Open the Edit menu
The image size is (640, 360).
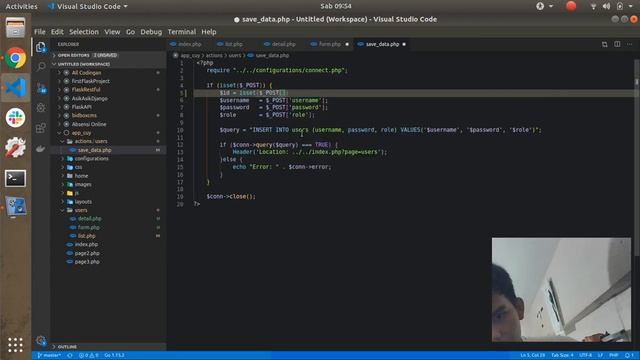pyautogui.click(x=57, y=32)
